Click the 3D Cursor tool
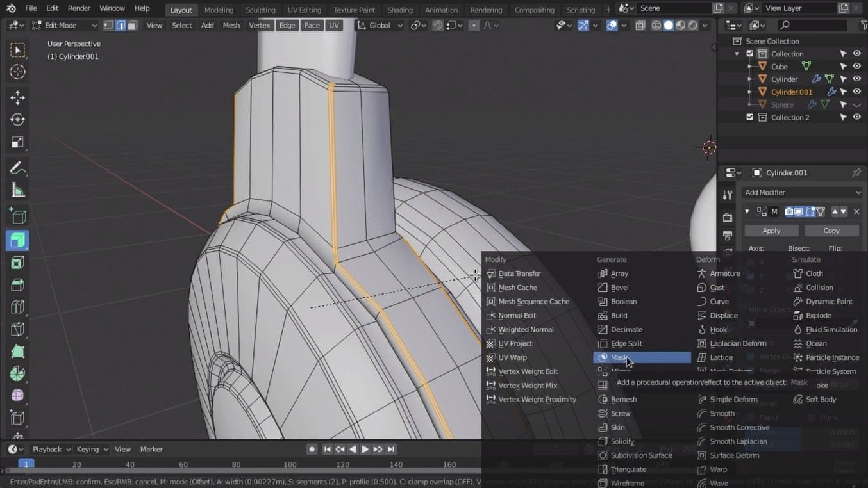This screenshot has width=868, height=488. (17, 72)
